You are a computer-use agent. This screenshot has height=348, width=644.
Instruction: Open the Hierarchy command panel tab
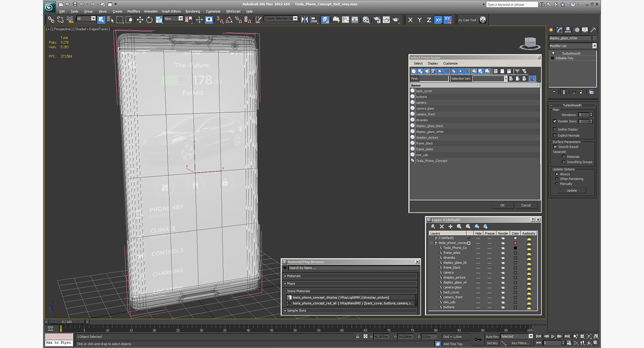(568, 30)
